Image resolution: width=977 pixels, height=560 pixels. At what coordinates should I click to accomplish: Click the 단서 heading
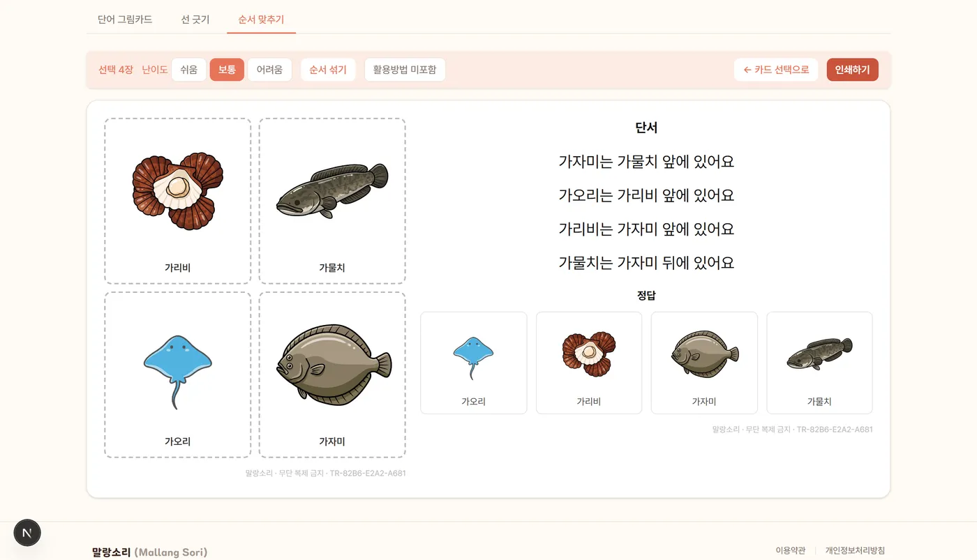pyautogui.click(x=646, y=128)
